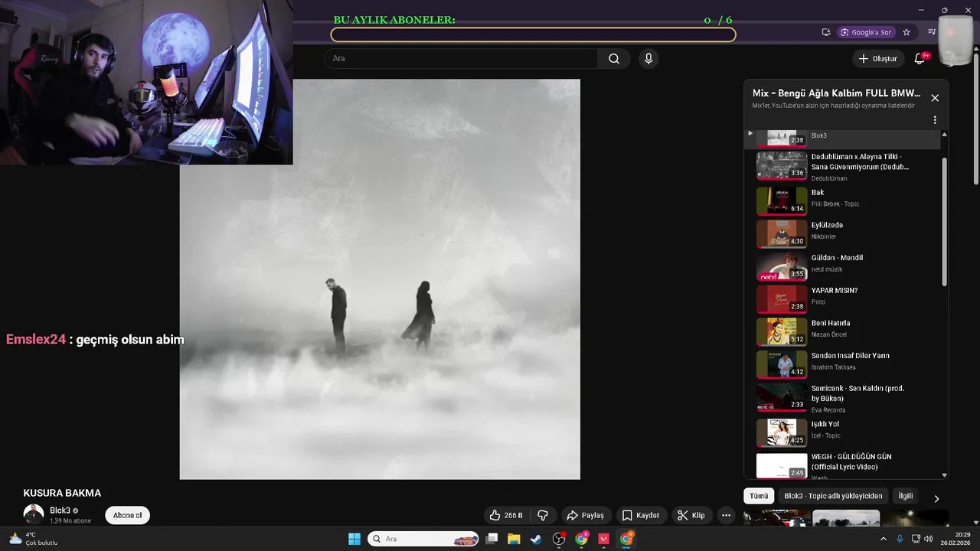Play Eylülzede thumbnail in the playlist
The image size is (980, 551).
pyautogui.click(x=782, y=233)
